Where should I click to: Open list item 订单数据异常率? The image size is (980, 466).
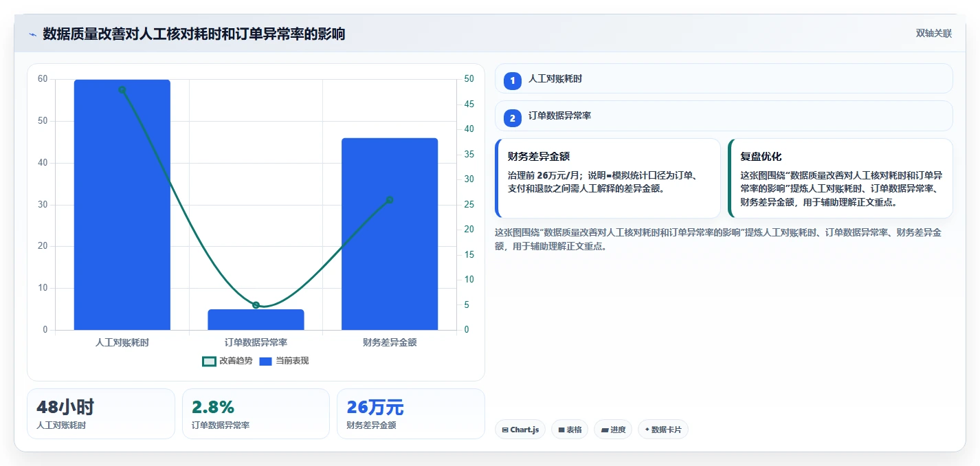click(x=724, y=115)
